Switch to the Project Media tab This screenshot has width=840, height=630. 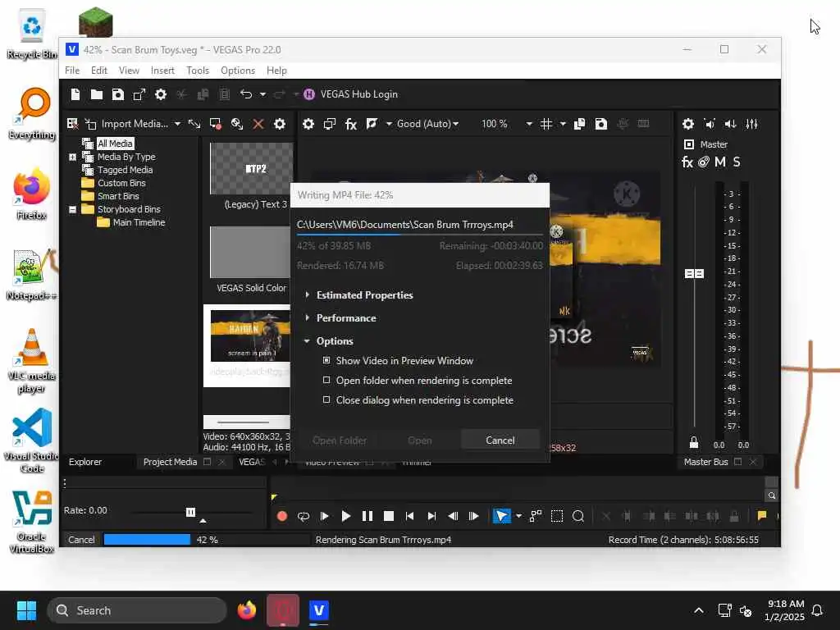tap(170, 462)
